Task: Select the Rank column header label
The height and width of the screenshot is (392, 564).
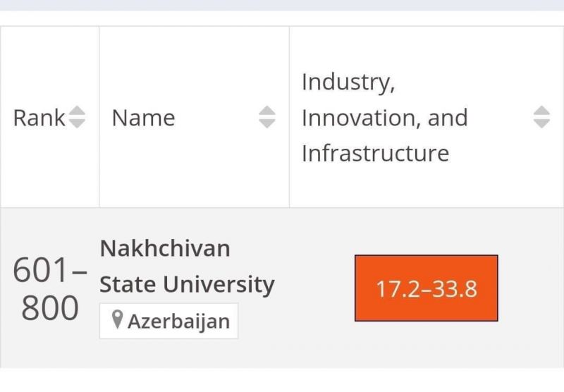Action: pos(39,118)
